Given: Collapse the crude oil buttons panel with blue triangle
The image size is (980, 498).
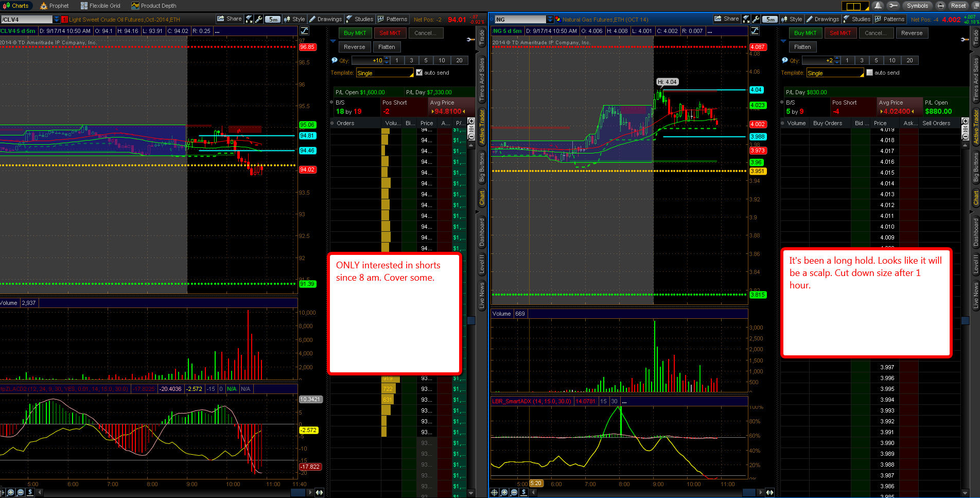Looking at the screenshot, I should 333,41.
